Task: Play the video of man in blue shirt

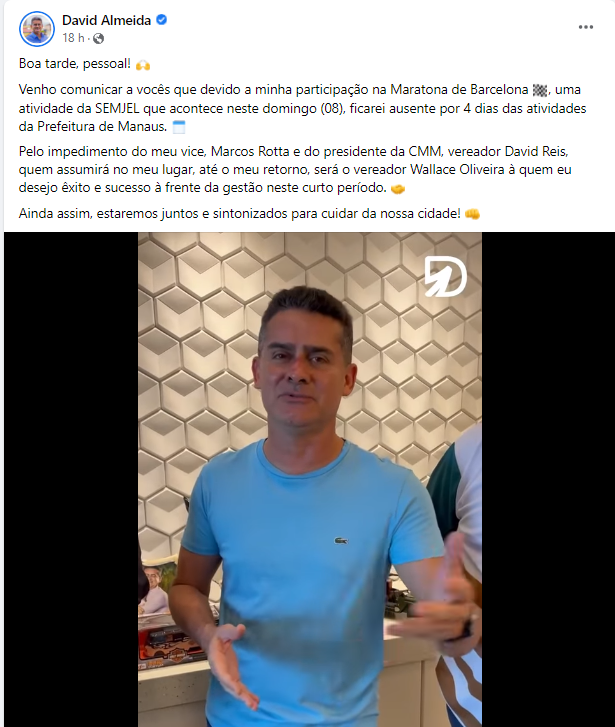Action: tap(310, 479)
